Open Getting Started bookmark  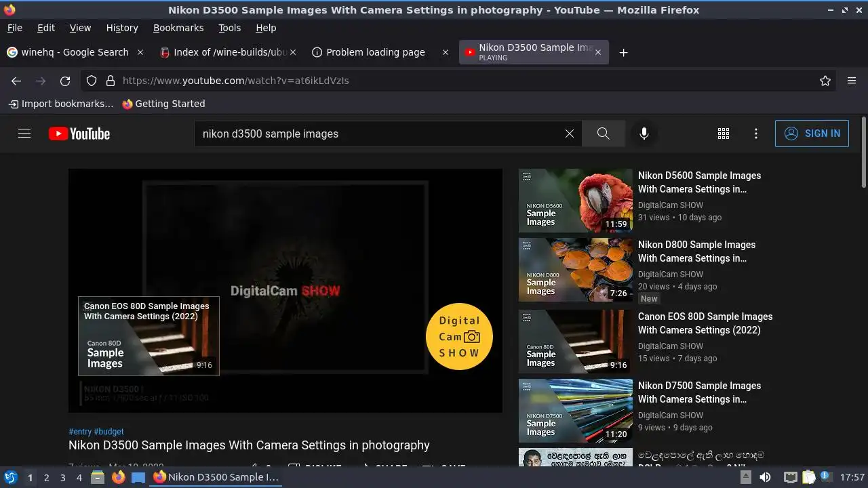pyautogui.click(x=163, y=104)
